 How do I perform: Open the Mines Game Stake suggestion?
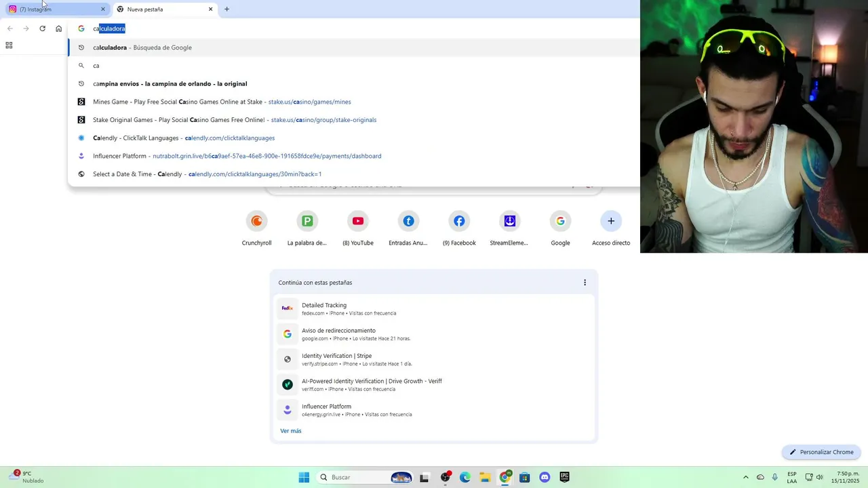353,102
